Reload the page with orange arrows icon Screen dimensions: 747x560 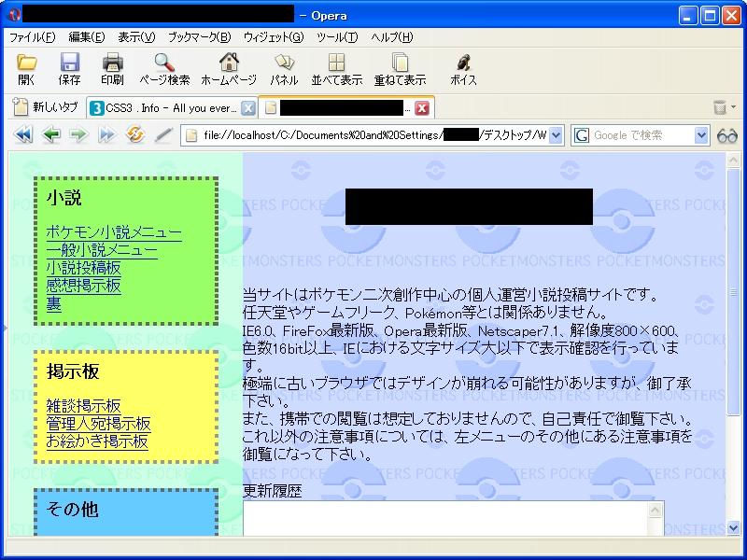(x=134, y=134)
